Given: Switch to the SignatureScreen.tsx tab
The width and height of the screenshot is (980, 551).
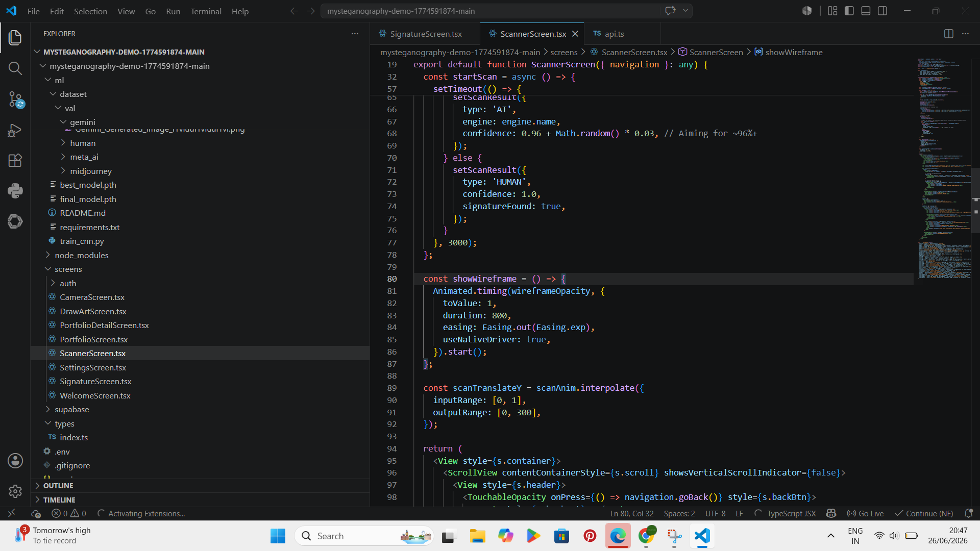Looking at the screenshot, I should [425, 34].
